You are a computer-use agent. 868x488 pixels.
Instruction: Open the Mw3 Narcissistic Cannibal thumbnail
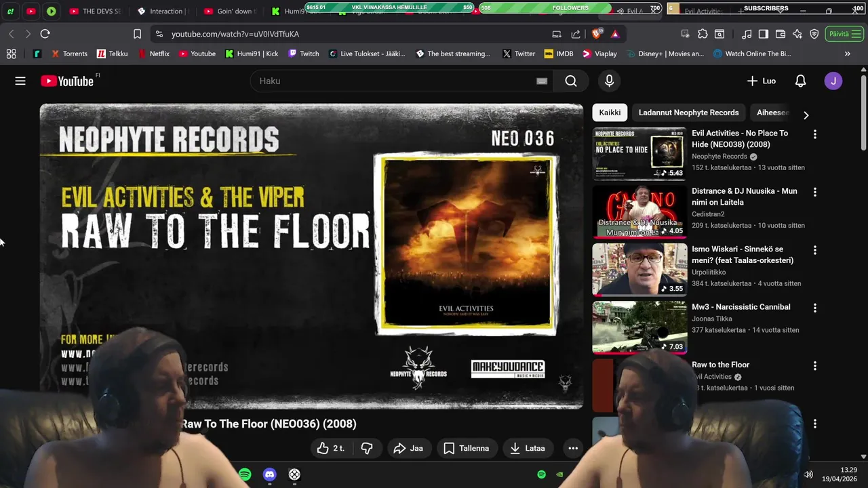tap(639, 327)
